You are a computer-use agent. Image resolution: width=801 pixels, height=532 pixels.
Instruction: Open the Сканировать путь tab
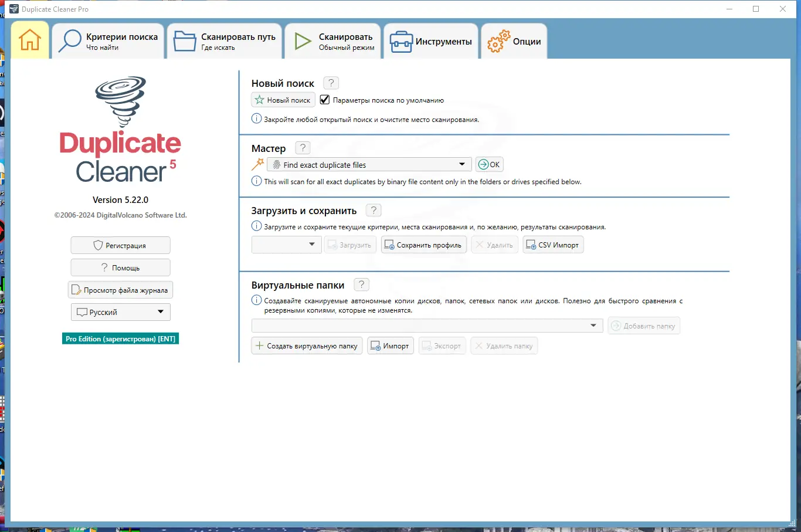pos(223,40)
